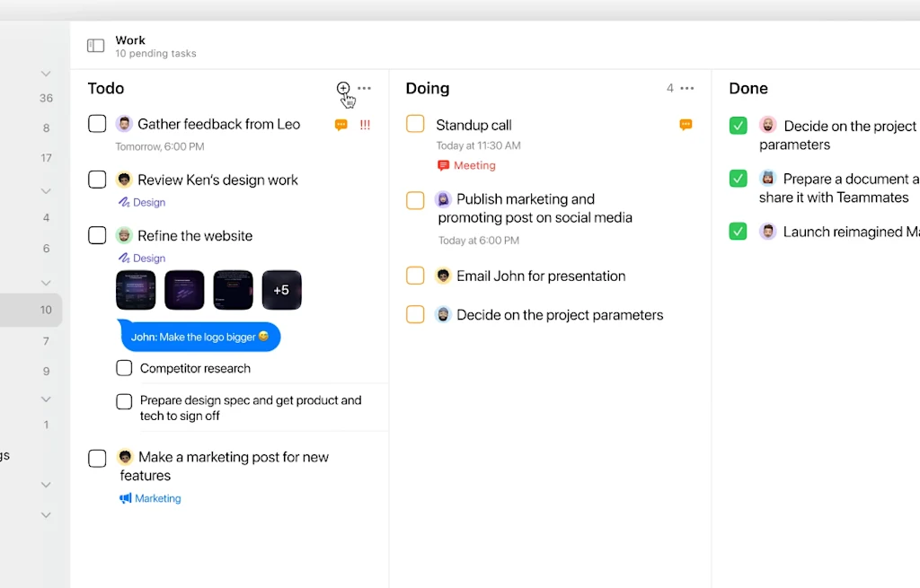Viewport: 920px width, 588px height.
Task: Mark the Standup call task as done
Action: pyautogui.click(x=415, y=125)
